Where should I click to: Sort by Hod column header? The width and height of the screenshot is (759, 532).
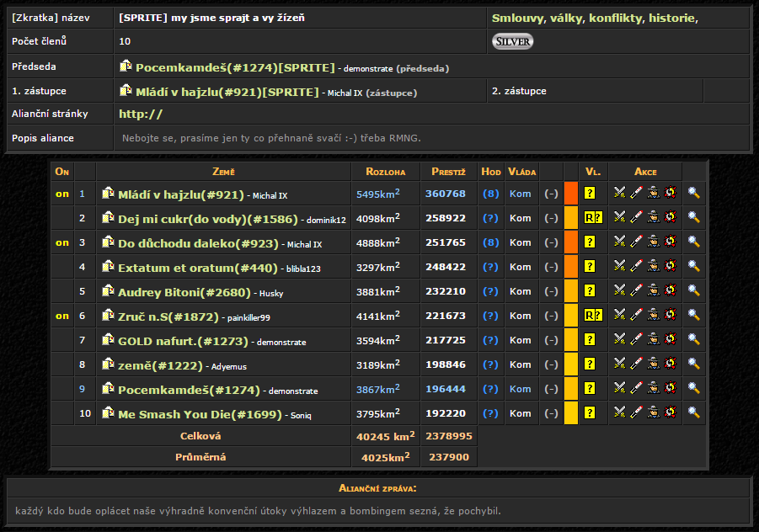pos(491,172)
